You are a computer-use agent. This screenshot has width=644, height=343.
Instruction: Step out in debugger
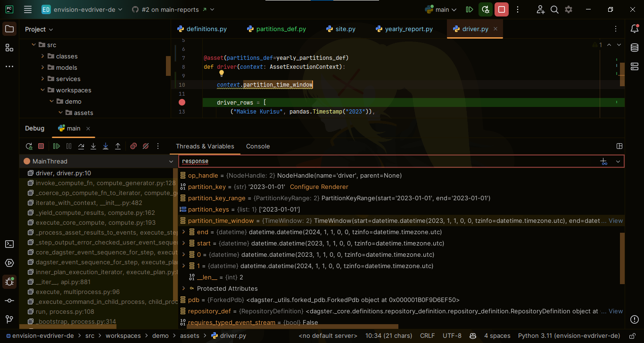click(118, 146)
